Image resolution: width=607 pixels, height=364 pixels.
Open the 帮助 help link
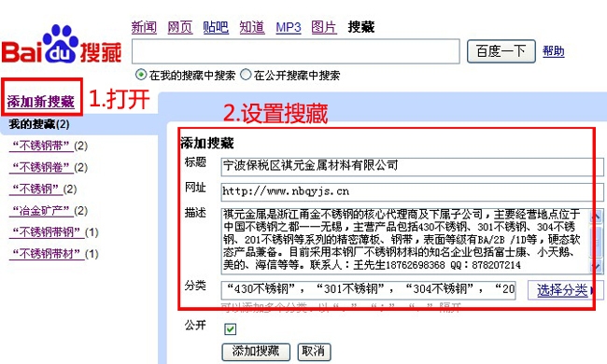tap(554, 51)
